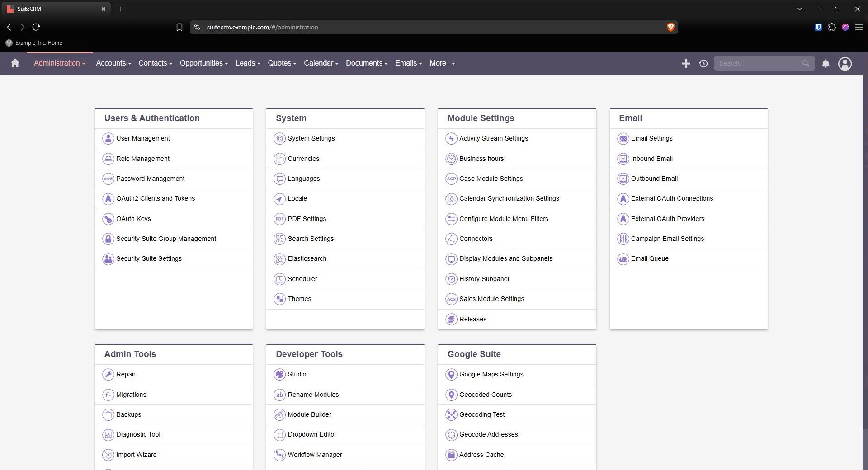The height and width of the screenshot is (470, 868).
Task: Click the Scheduler clock icon
Action: (279, 279)
